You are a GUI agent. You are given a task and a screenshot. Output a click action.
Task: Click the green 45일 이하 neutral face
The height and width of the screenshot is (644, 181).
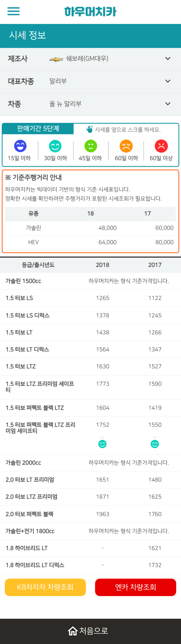coord(91,146)
